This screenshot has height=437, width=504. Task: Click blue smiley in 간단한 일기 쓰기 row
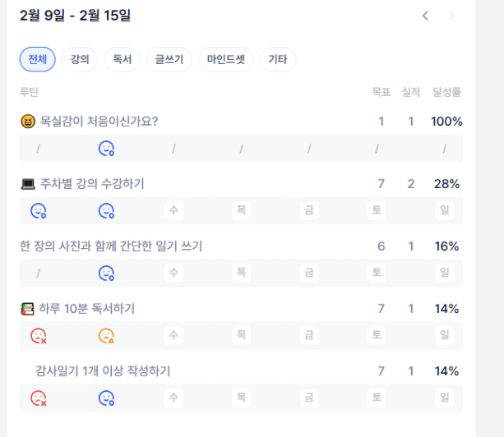coord(106,274)
